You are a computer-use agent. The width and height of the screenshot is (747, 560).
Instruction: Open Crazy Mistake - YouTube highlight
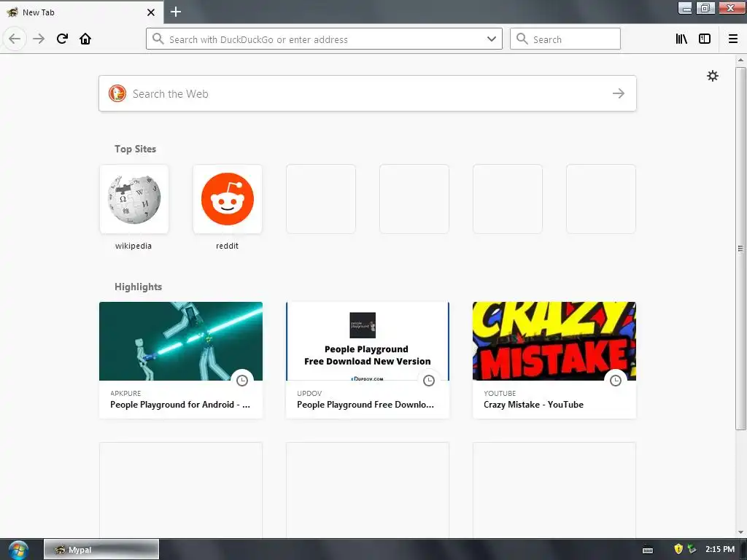tap(554, 360)
